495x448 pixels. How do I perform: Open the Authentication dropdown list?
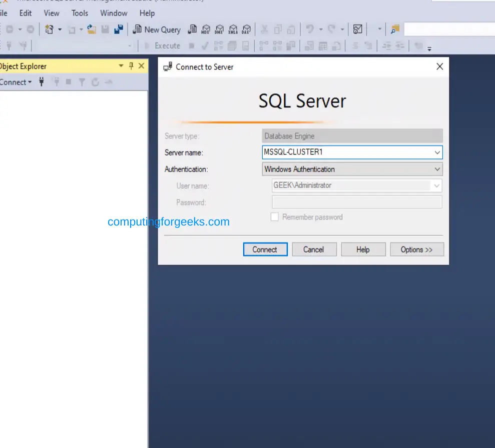pyautogui.click(x=437, y=169)
